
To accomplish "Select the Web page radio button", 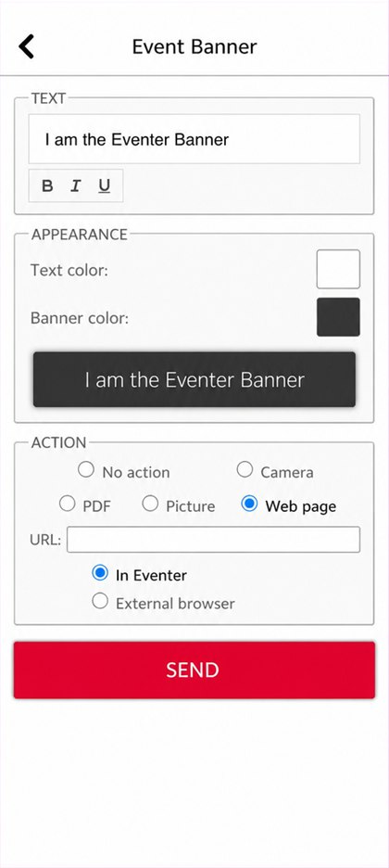I will pyautogui.click(x=249, y=504).
